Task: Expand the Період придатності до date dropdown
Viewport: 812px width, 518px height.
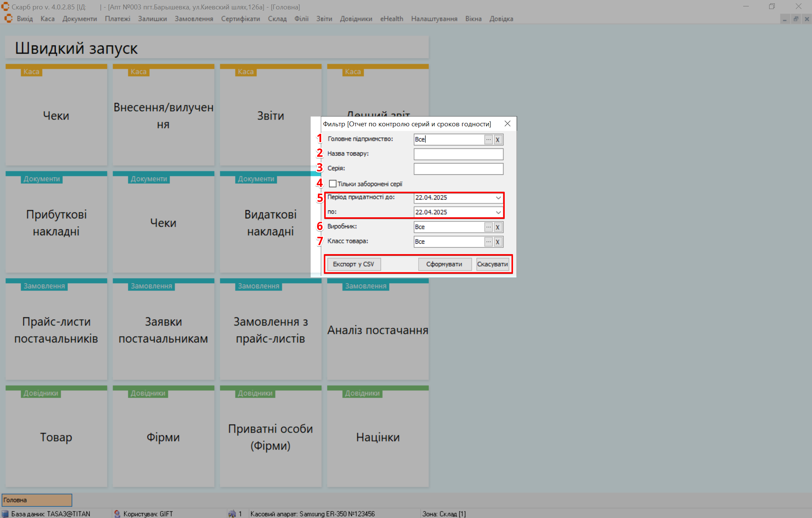Action: (x=498, y=198)
